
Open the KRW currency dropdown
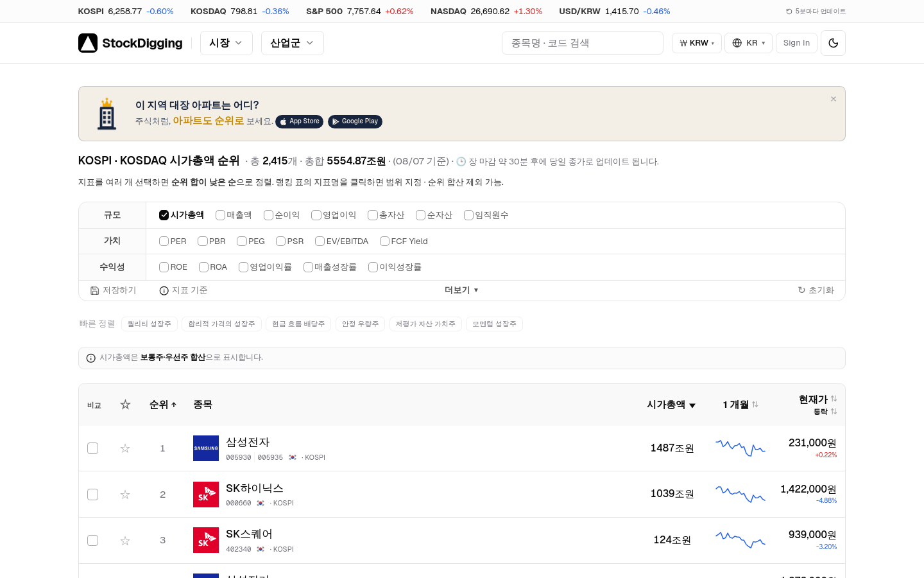pyautogui.click(x=697, y=43)
